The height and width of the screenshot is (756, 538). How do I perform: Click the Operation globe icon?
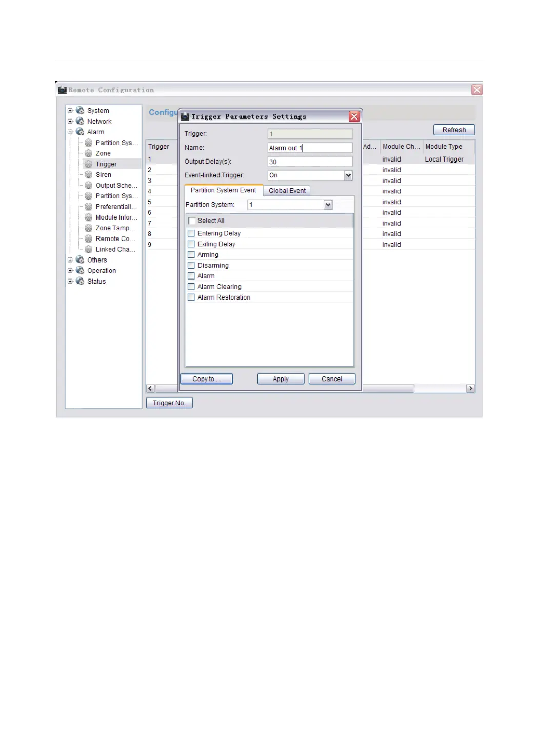80,270
